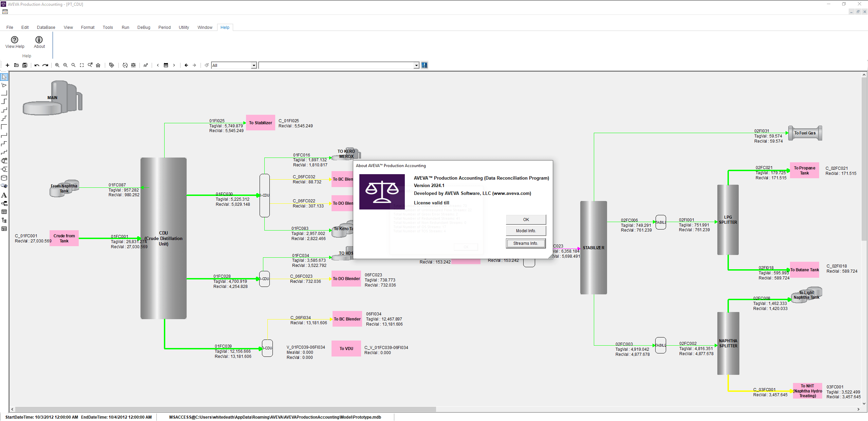Expand the 'All' filter dropdown
868x421 pixels.
pyautogui.click(x=253, y=66)
